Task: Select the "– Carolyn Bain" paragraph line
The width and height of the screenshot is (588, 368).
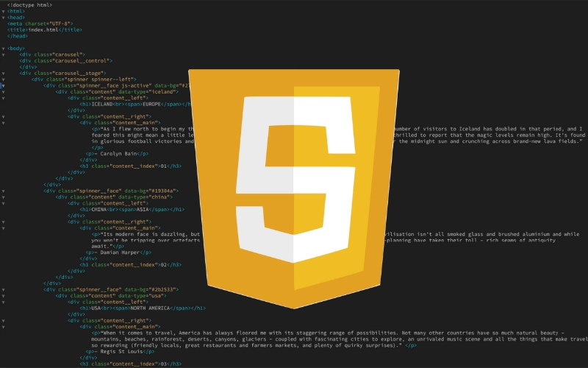Action: click(x=117, y=154)
